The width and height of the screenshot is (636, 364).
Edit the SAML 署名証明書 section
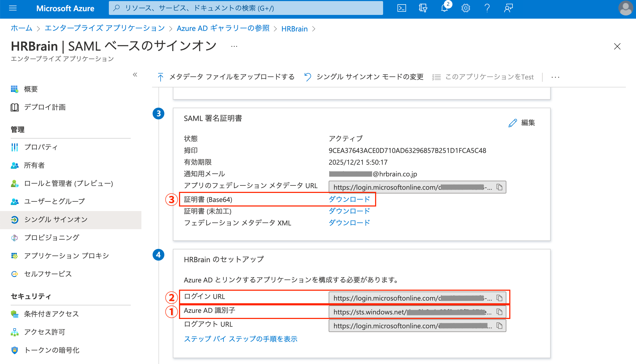tap(522, 123)
